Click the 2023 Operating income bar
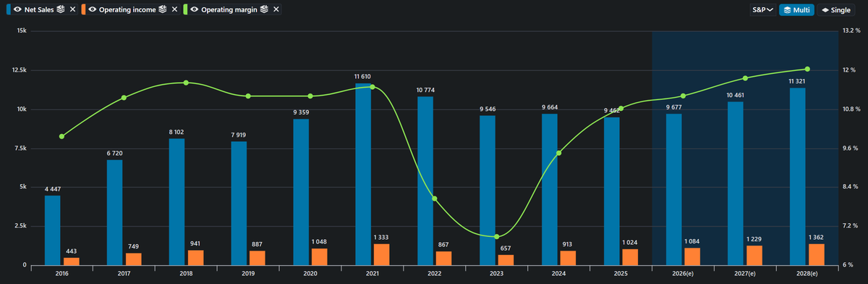Screen dimensions: 868x284 pyautogui.click(x=506, y=259)
